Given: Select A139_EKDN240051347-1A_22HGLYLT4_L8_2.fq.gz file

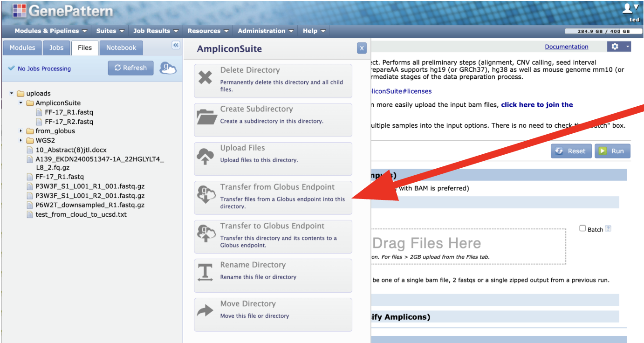Looking at the screenshot, I should [100, 163].
